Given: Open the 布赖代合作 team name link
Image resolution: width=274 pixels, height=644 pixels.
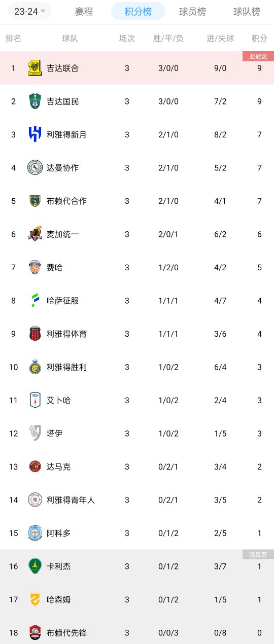Looking at the screenshot, I should coord(66,201).
